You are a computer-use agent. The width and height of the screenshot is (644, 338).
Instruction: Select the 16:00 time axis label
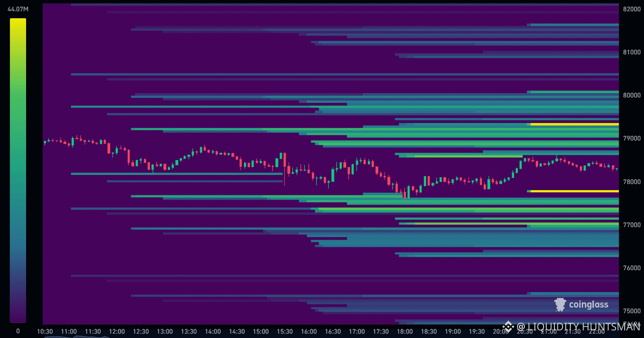pos(309,331)
